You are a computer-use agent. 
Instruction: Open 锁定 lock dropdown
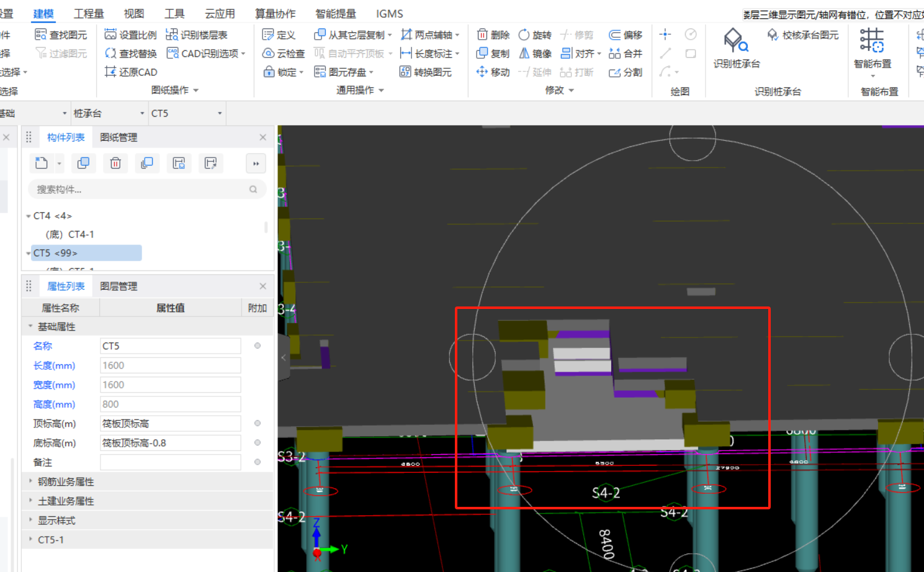302,73
